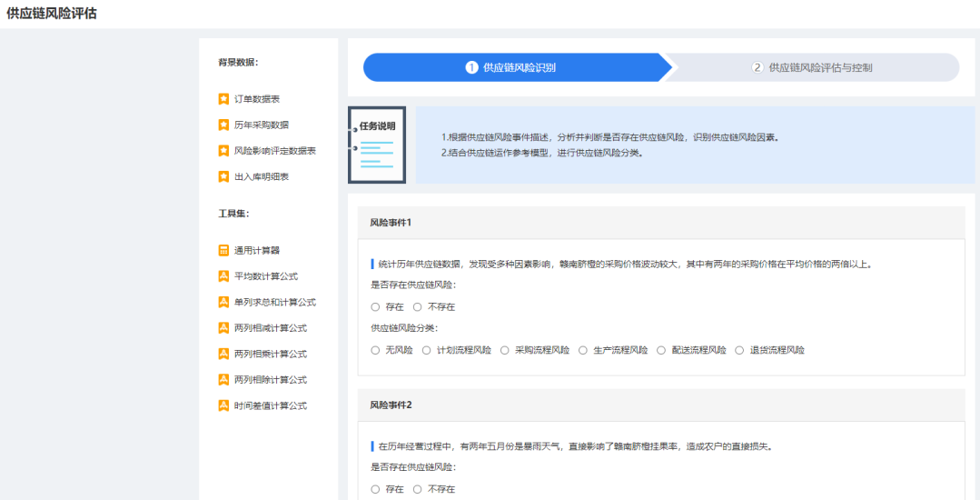Click the star icon beside 历年采购数据

pos(223,125)
